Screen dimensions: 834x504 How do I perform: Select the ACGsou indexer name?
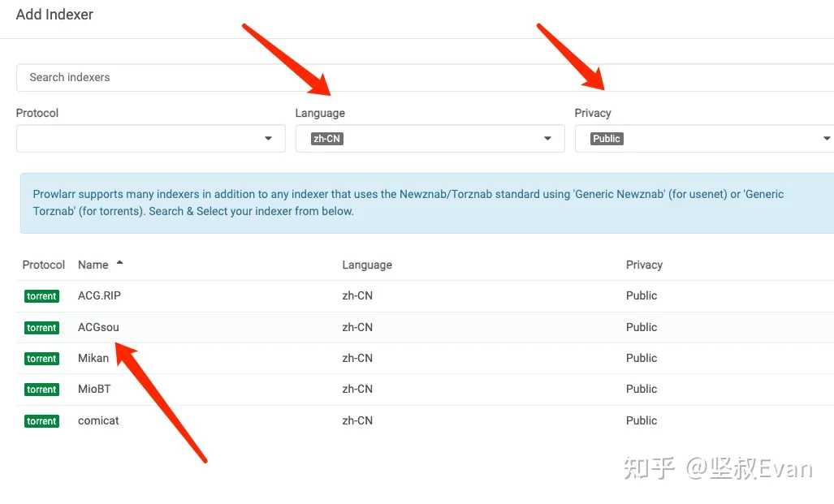(98, 327)
